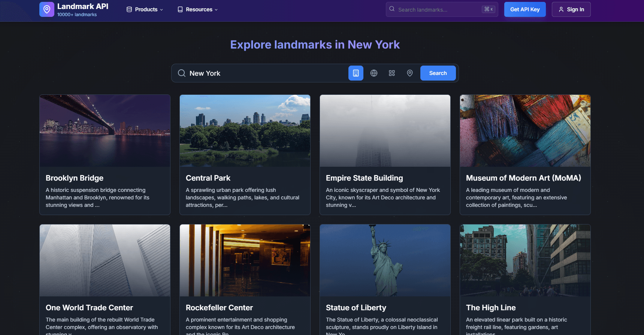
Task: Click the magnifier icon beside New York
Action: 182,73
